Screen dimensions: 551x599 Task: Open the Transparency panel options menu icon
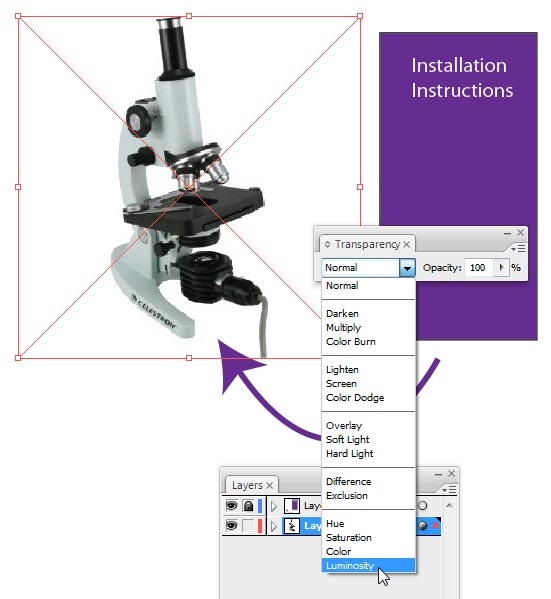click(519, 249)
